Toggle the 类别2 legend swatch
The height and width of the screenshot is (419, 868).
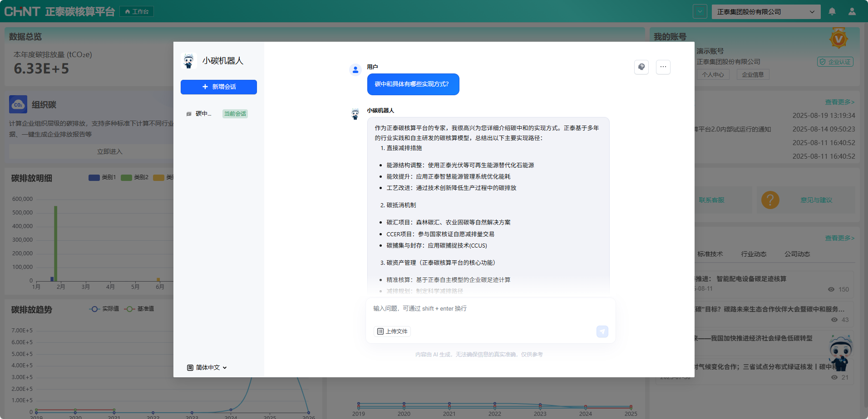click(126, 177)
